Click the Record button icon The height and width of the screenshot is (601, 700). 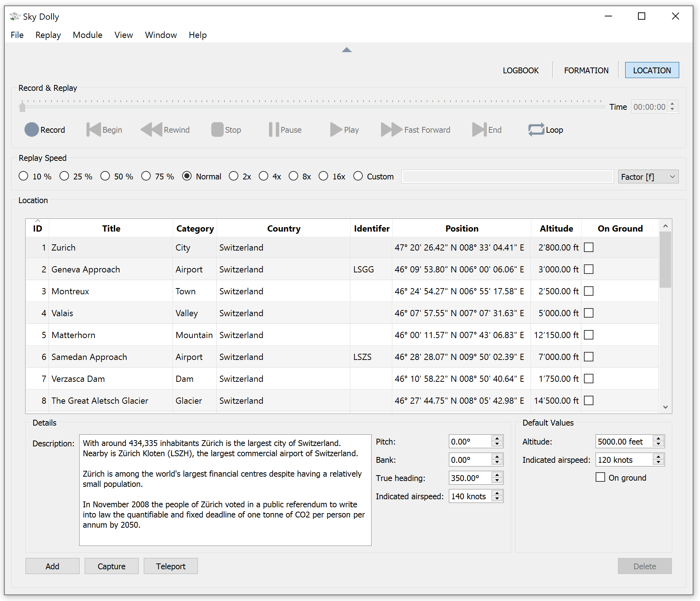click(x=32, y=129)
